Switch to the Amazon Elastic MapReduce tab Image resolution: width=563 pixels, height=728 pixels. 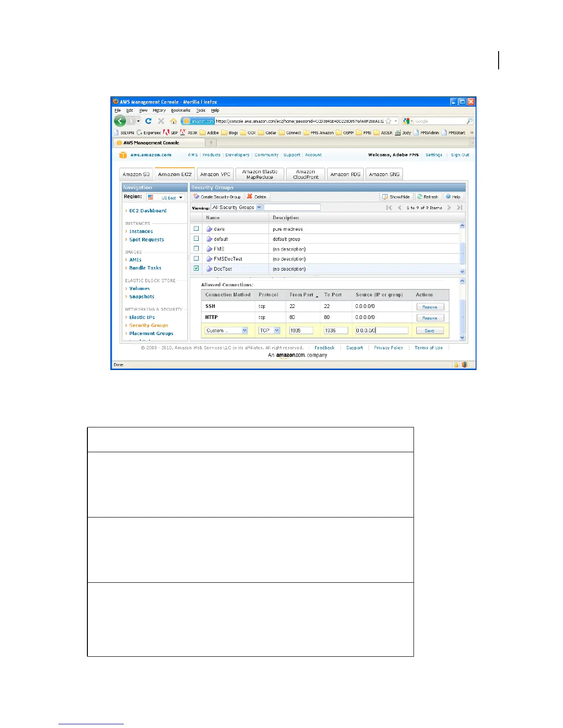260,174
